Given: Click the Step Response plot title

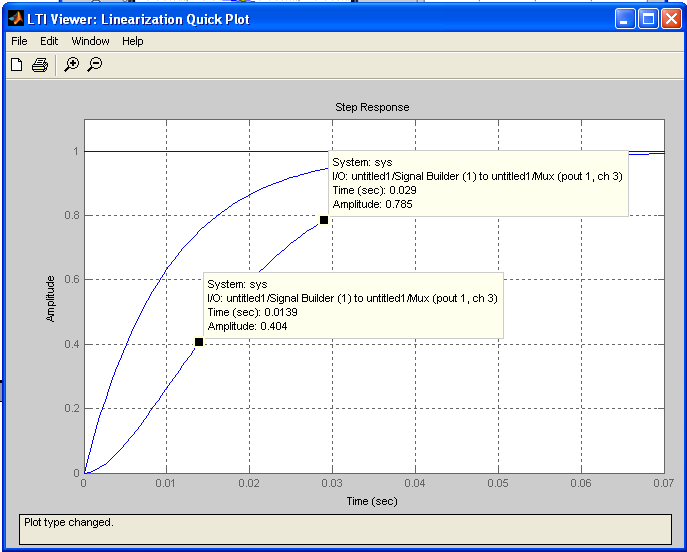Looking at the screenshot, I should coord(372,107).
